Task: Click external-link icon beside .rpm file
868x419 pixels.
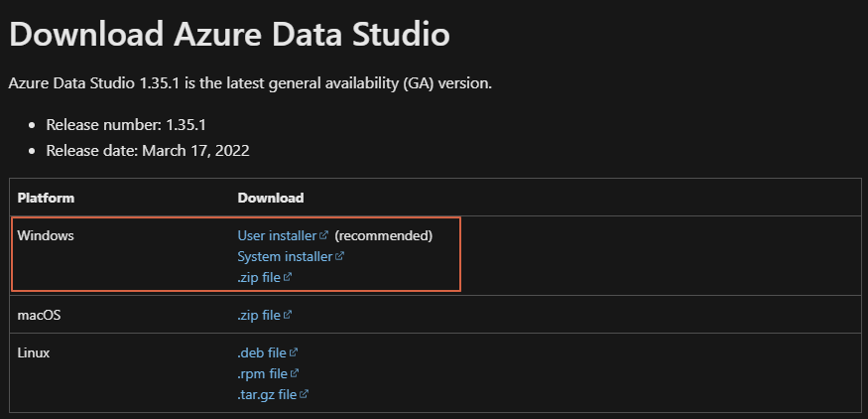Action: 295,373
